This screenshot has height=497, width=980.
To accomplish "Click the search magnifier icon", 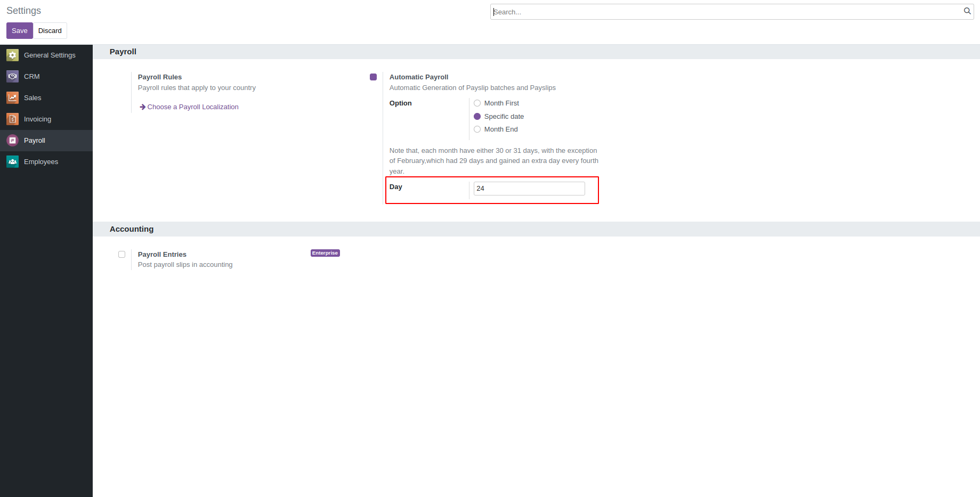I will (x=967, y=11).
